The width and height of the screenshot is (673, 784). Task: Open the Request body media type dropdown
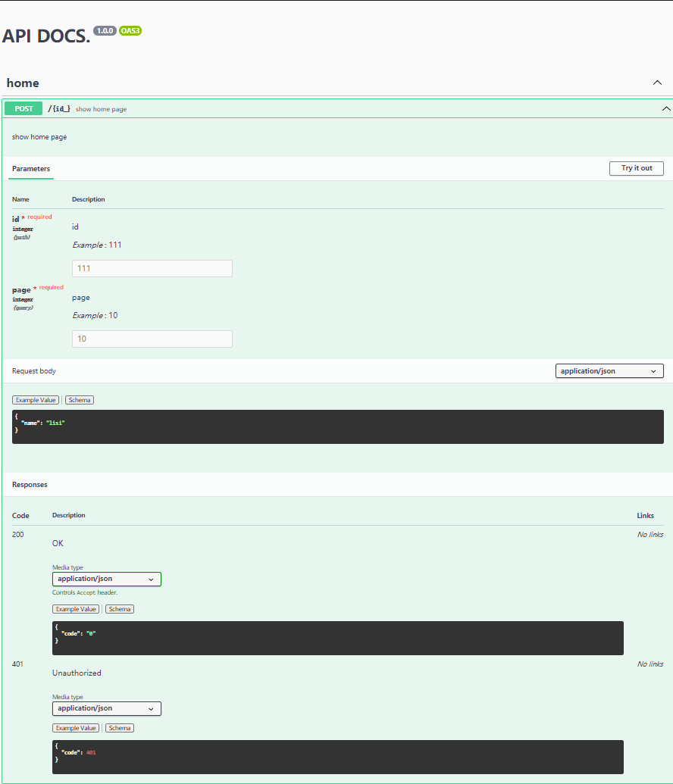pyautogui.click(x=609, y=370)
